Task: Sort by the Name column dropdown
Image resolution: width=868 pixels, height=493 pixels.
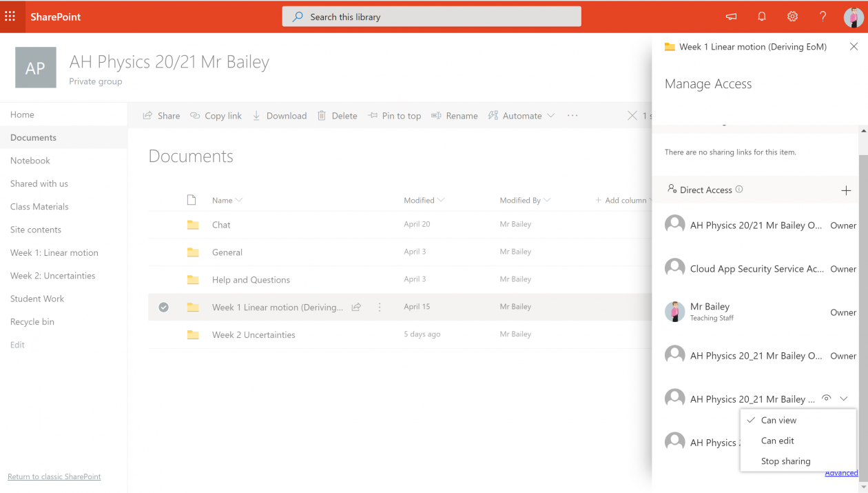Action: 227,201
